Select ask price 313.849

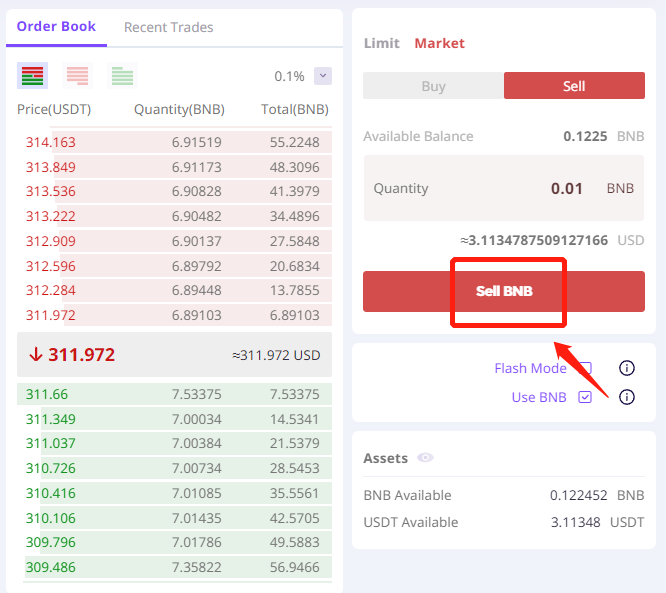(x=51, y=167)
